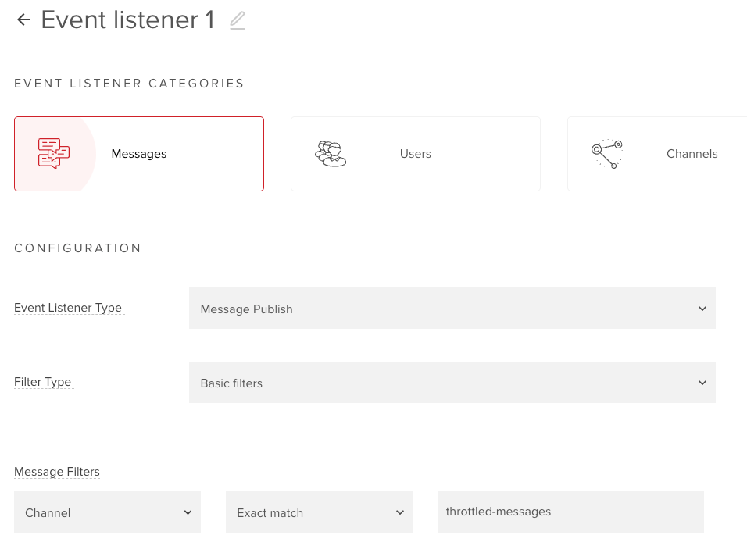Click the chat bubbles icon inside Messages card
The image size is (747, 560).
(x=55, y=153)
